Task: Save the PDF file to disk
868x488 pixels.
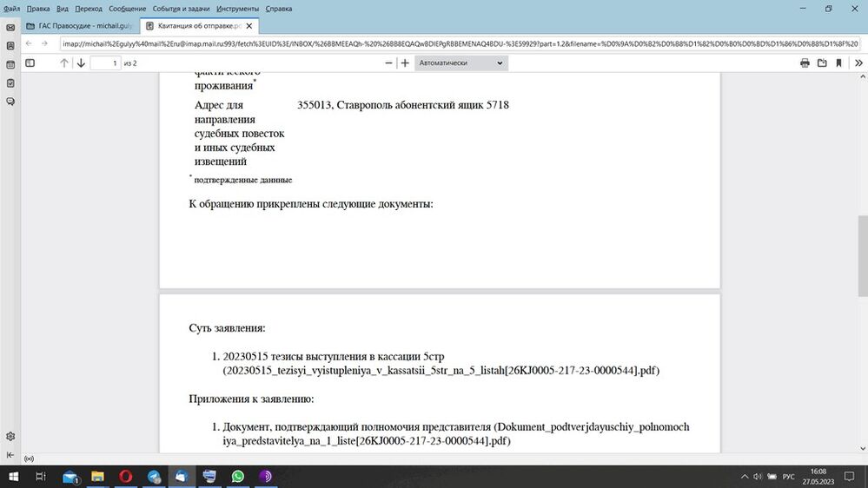Action: click(821, 63)
